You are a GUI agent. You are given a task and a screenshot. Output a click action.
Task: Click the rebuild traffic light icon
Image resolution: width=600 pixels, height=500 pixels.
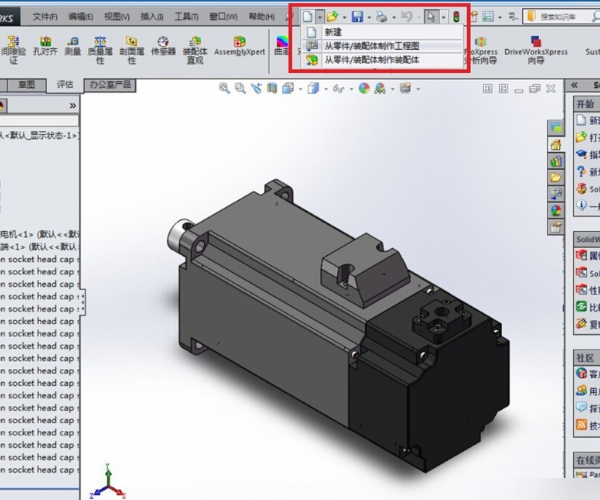[457, 16]
